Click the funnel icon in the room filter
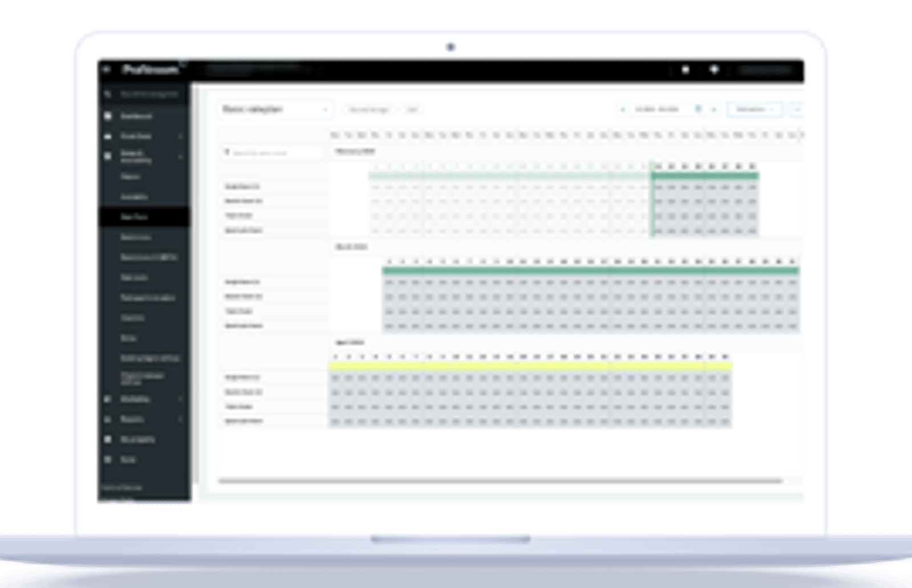Viewport: 912px width, 588px height. (227, 153)
